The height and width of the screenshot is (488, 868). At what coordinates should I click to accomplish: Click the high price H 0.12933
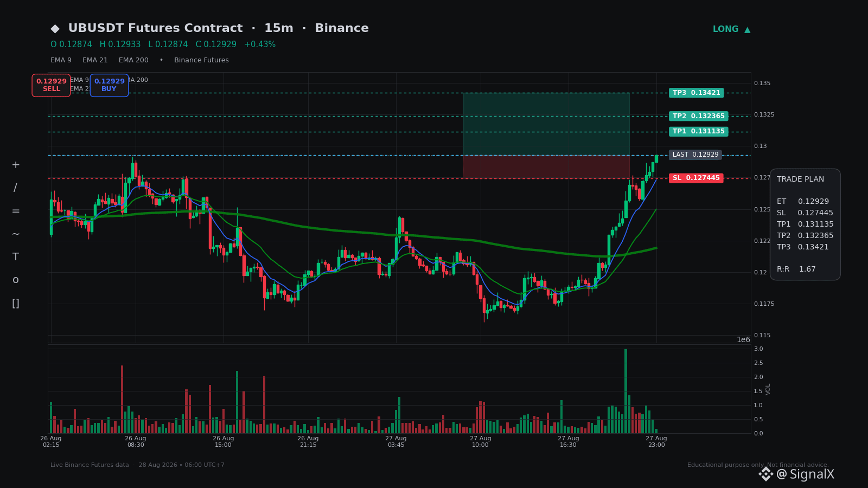pyautogui.click(x=120, y=44)
